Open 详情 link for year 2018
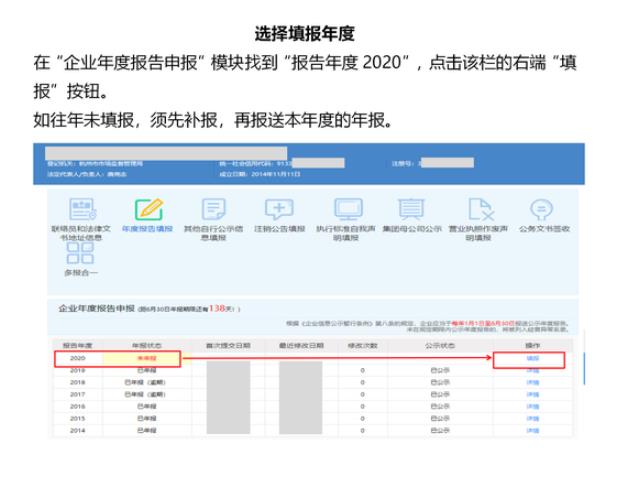This screenshot has width=625, height=486. click(532, 382)
